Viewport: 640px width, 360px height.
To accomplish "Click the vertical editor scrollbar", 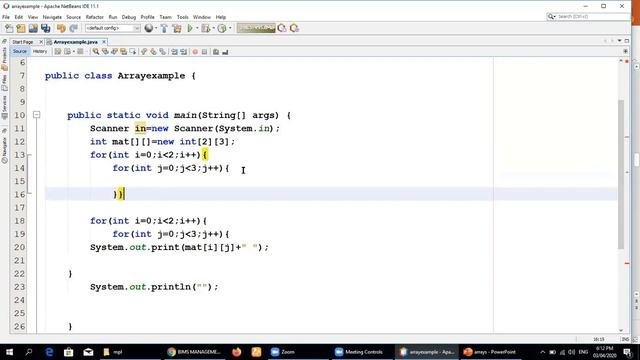I will click(x=621, y=174).
